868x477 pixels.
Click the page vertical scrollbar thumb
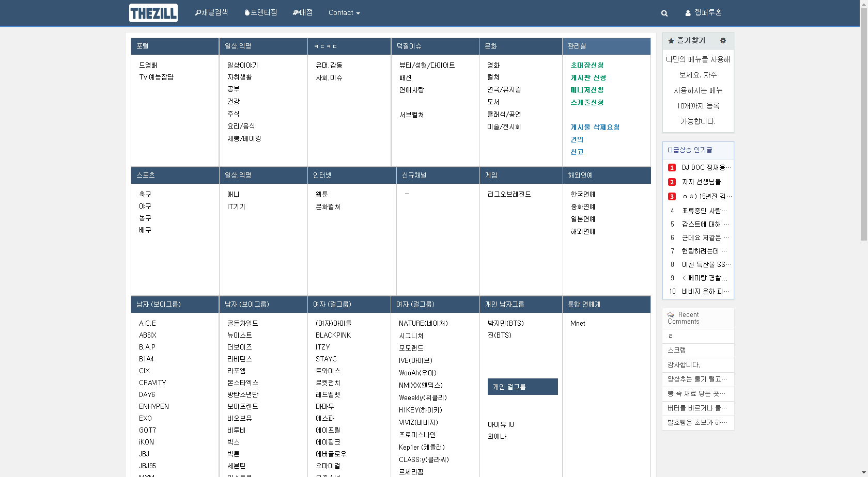point(863,124)
